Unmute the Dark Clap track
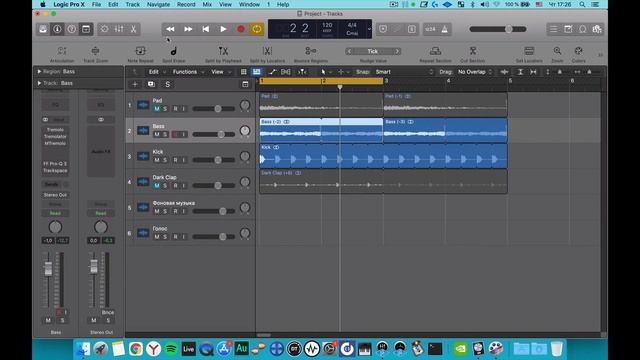 pos(157,186)
